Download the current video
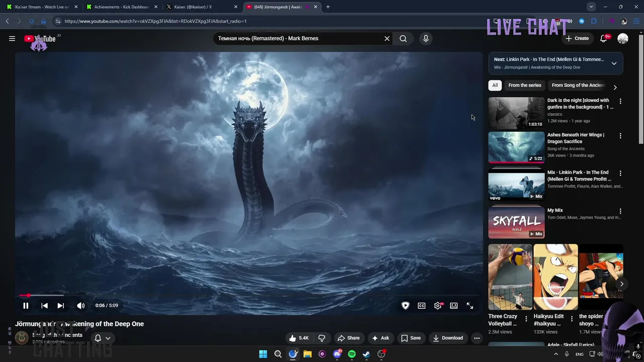Viewport: 644px width, 362px height. (x=448, y=338)
